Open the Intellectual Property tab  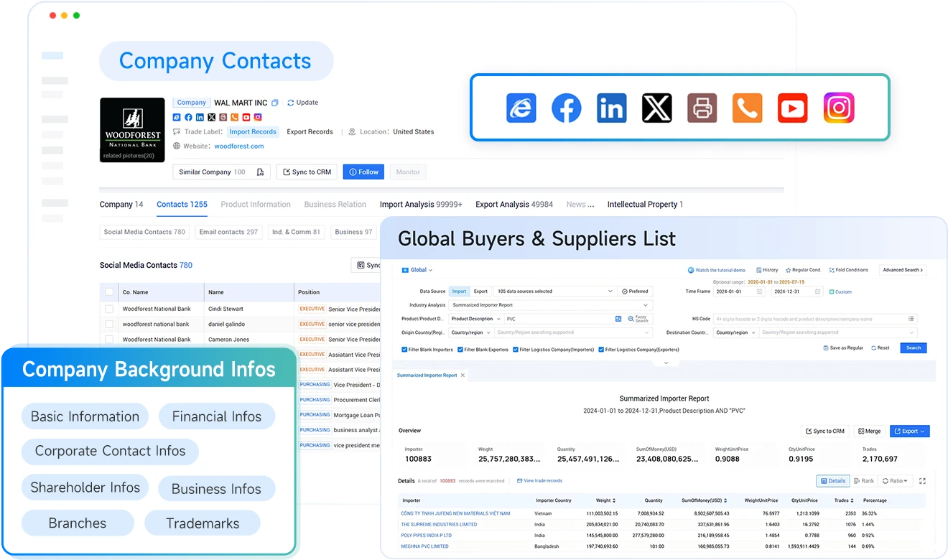click(x=645, y=205)
